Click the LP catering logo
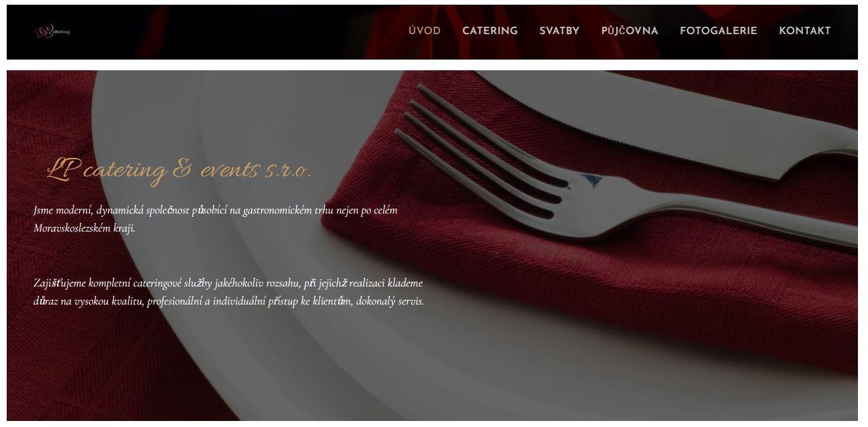 [x=52, y=31]
